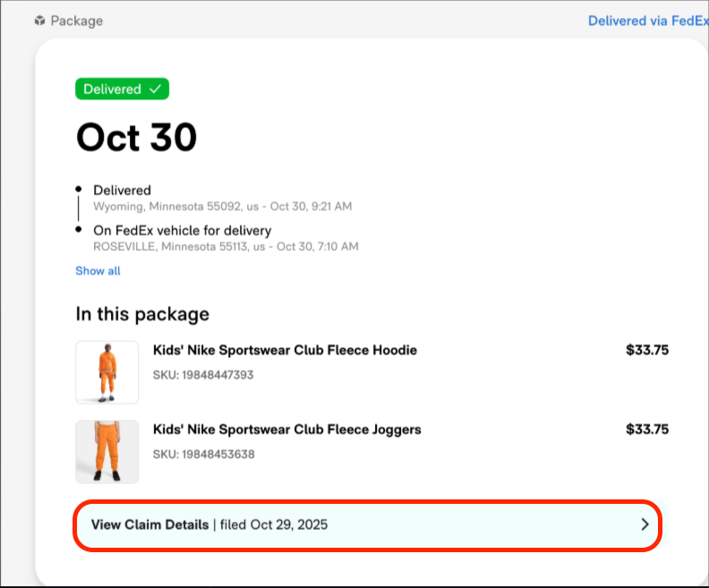709x588 pixels.
Task: Click the package box icon
Action: tap(39, 21)
